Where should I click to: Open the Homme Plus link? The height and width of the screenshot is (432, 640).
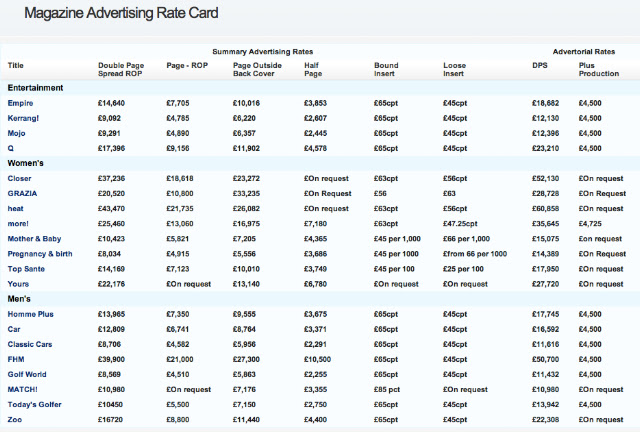pyautogui.click(x=31, y=314)
